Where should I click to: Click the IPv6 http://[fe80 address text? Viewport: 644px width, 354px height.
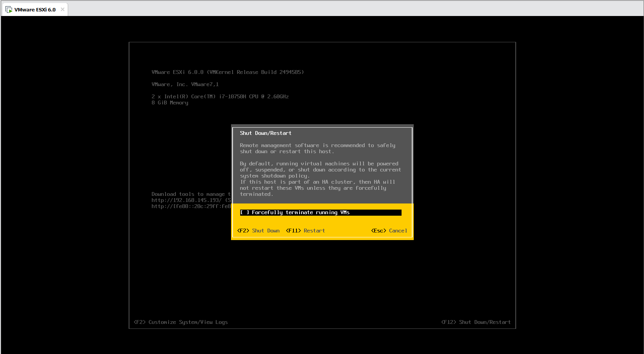[191, 207]
